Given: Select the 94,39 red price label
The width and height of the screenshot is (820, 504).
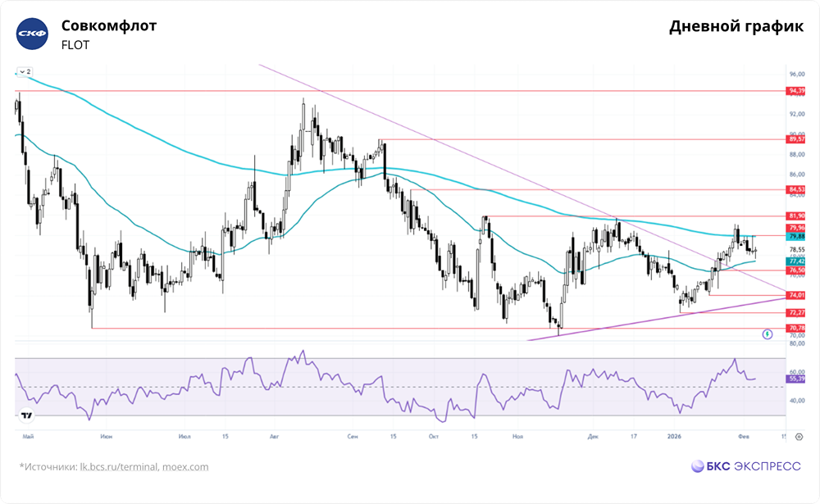Looking at the screenshot, I should 796,90.
